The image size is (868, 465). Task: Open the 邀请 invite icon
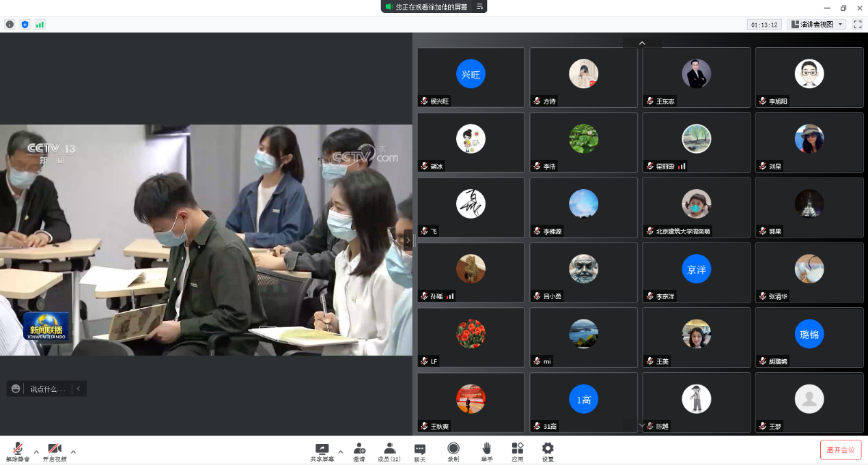(359, 451)
